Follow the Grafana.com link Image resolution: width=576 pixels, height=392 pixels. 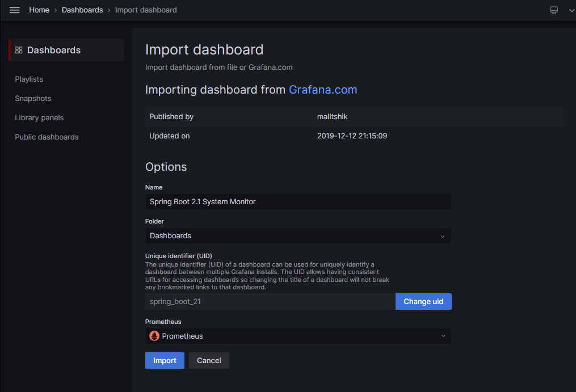click(x=323, y=90)
